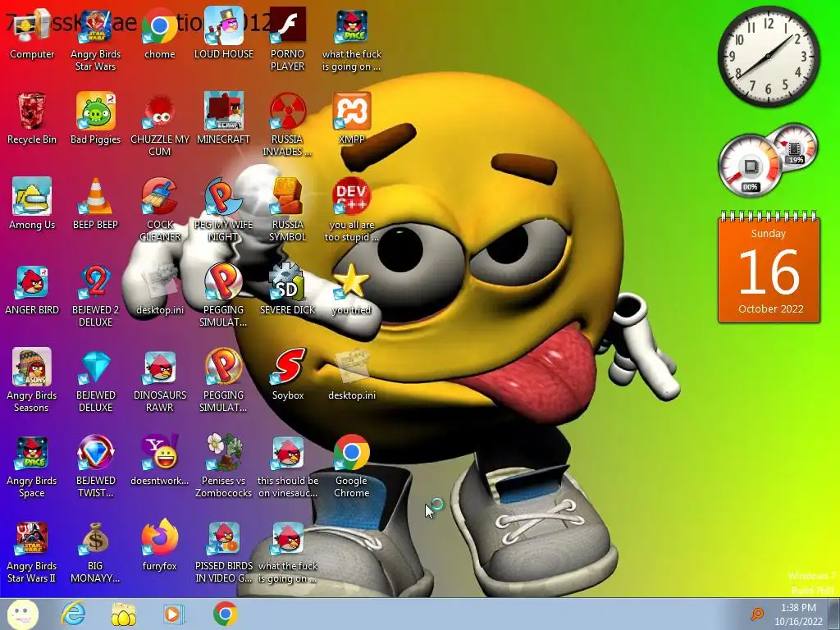Select the Google Chrome desktop shortcut
This screenshot has width=840, height=630.
(351, 466)
